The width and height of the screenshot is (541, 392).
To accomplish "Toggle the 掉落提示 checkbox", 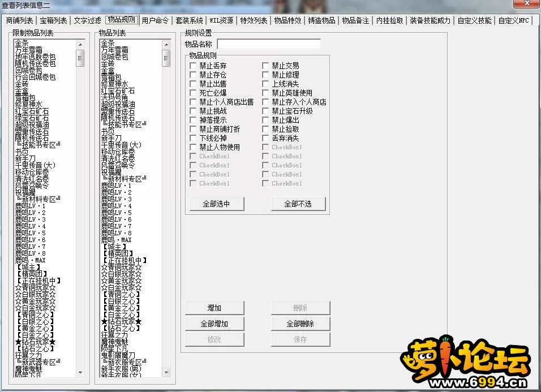I will pos(193,120).
